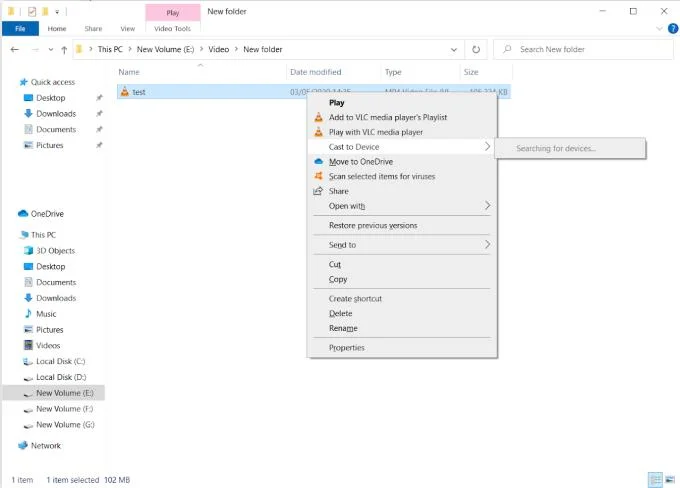Select New Volume (E:) in the sidebar

pyautogui.click(x=54, y=393)
